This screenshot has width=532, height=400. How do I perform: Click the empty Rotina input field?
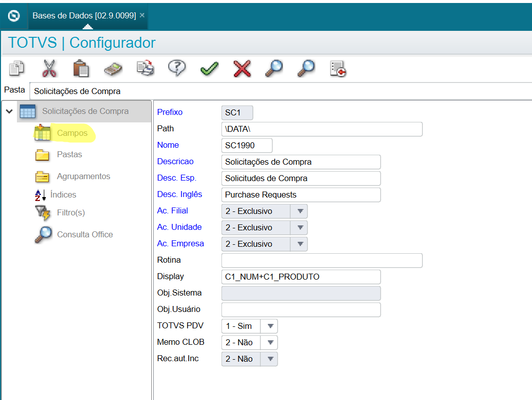tap(321, 261)
